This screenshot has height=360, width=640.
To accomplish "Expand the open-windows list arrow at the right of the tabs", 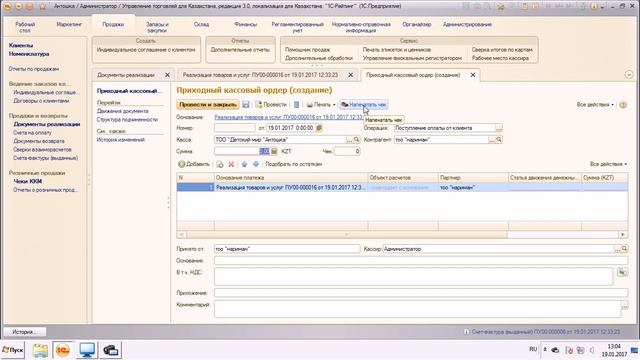I will point(629,75).
